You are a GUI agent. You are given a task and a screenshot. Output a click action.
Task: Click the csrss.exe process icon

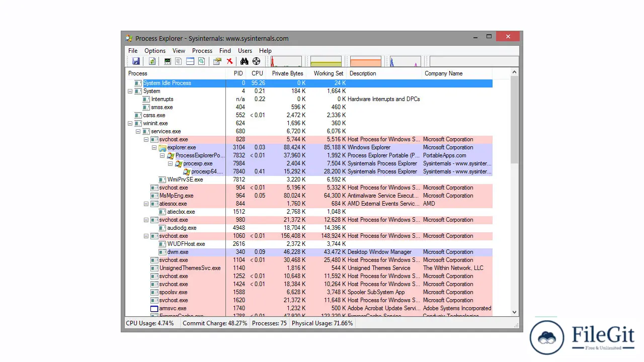pos(138,115)
